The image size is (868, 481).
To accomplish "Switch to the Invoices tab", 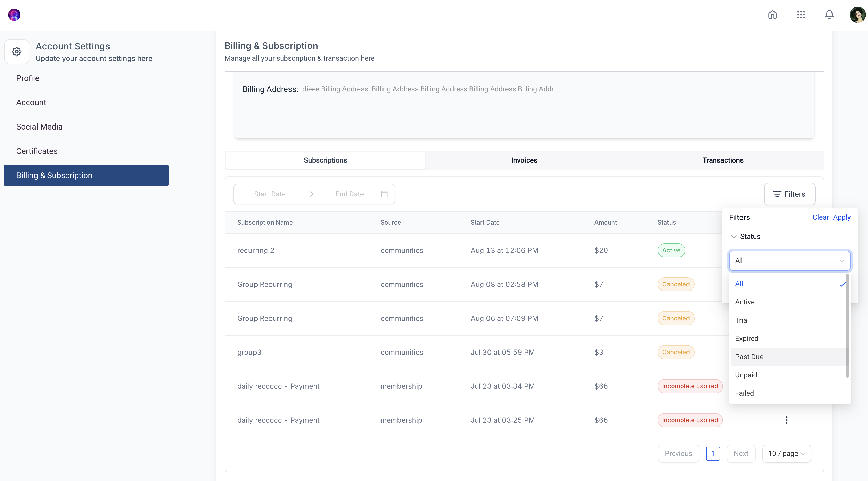I will 524,160.
